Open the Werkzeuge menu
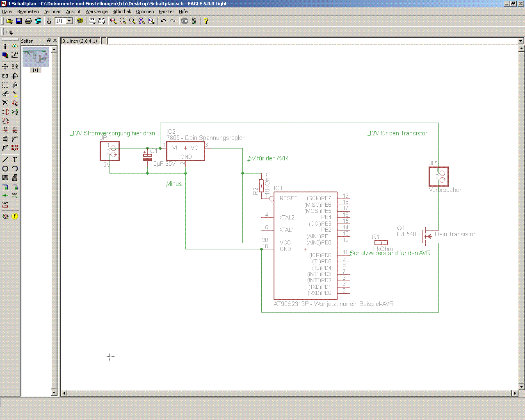Viewport: 525px width, 420px height. click(x=96, y=11)
